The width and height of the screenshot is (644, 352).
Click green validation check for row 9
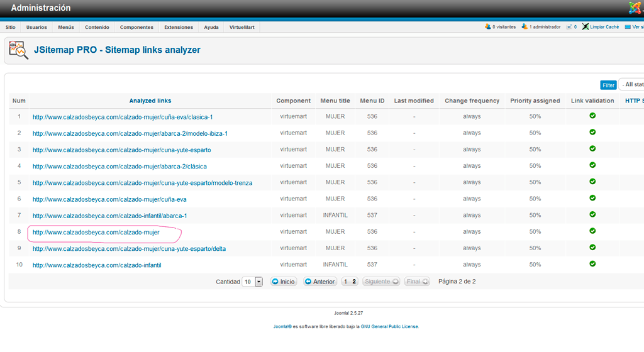pyautogui.click(x=592, y=248)
